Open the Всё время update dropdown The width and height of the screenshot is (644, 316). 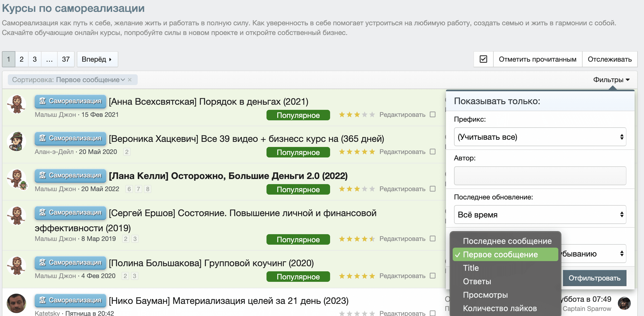540,215
